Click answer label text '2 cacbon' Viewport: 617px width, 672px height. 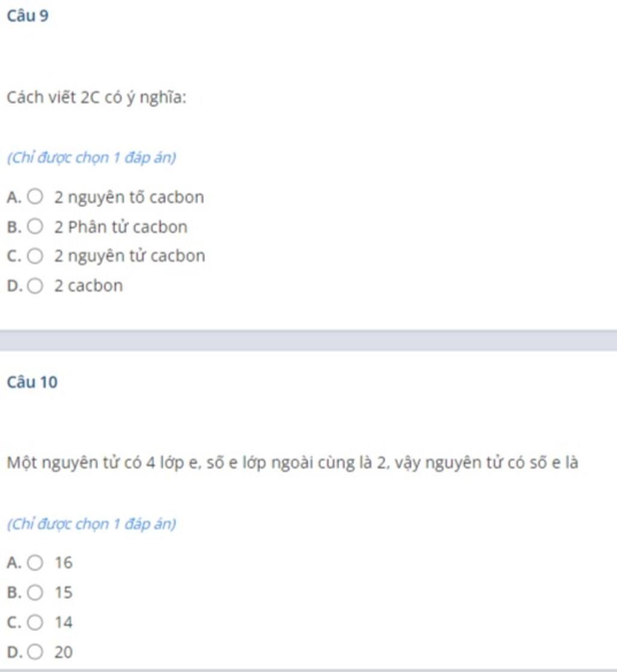(x=89, y=285)
